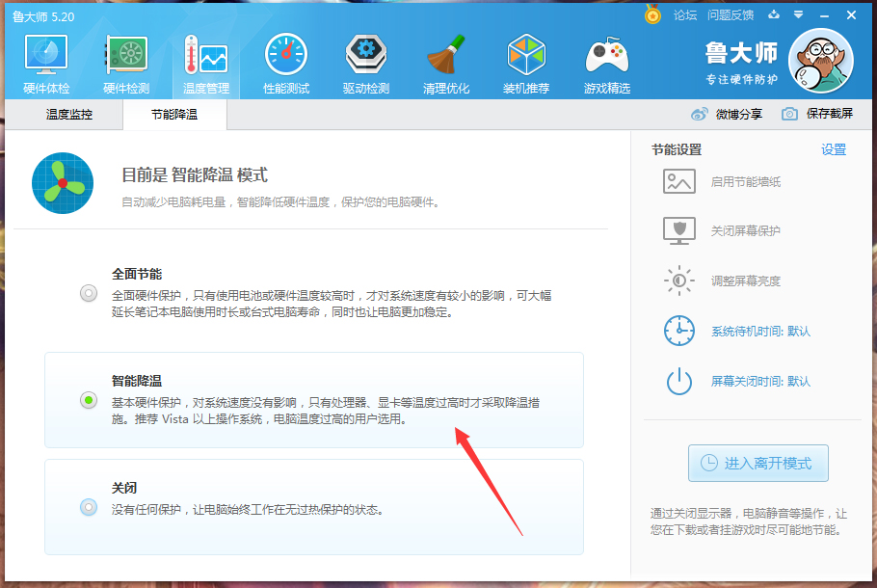Click the Weibo logo icon

coord(699,114)
